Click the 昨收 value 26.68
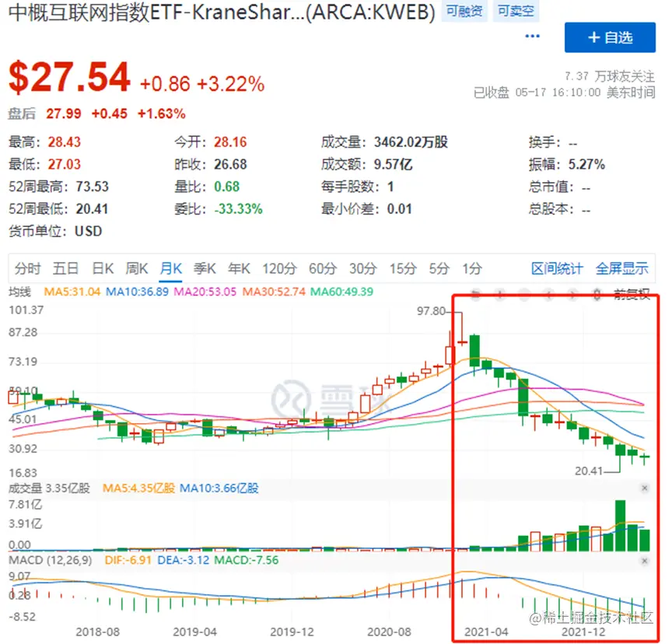The image size is (672, 644). coord(230,165)
